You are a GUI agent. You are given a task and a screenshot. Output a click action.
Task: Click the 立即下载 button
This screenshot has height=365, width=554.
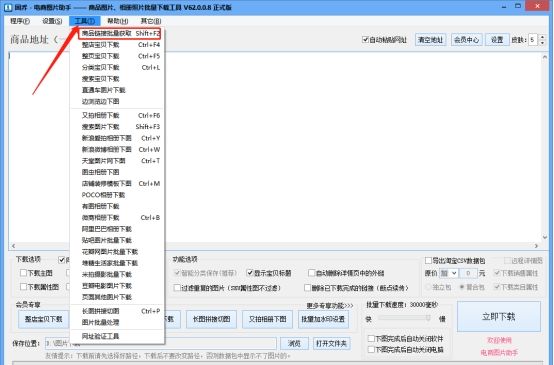(x=499, y=317)
